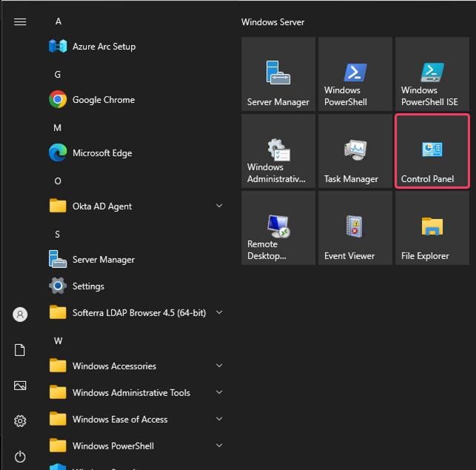Expand Windows PowerShell folder chevron
The image size is (476, 470).
coord(219,446)
